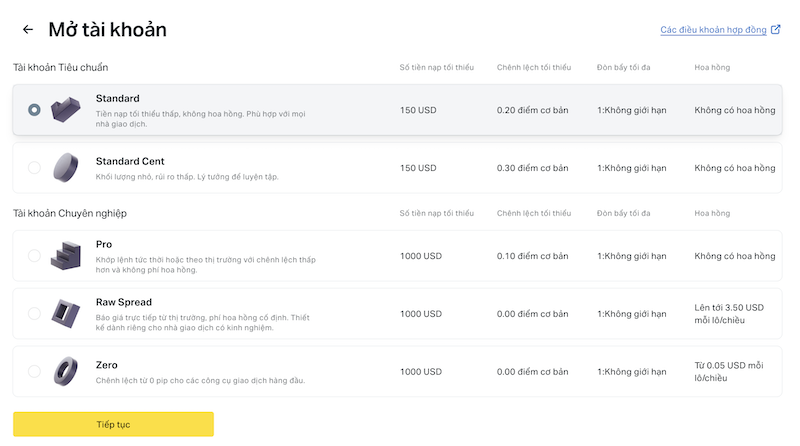Click the Standard Cent account title
This screenshot has width=800, height=446.
point(130,161)
